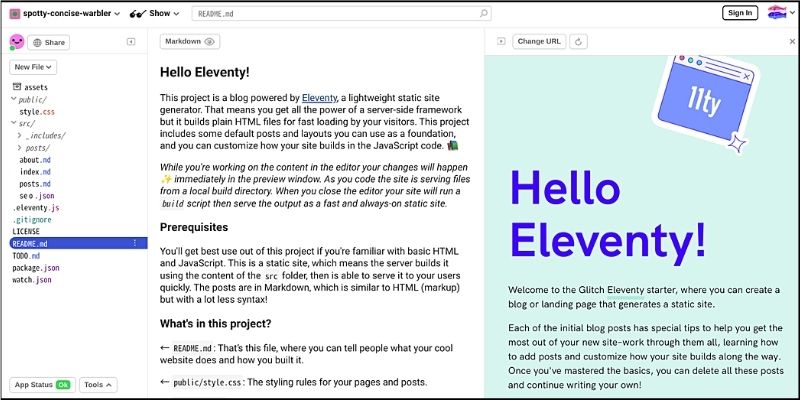The height and width of the screenshot is (400, 800).
Task: Open the spotty-concise-warbler project menu
Action: pyautogui.click(x=71, y=14)
